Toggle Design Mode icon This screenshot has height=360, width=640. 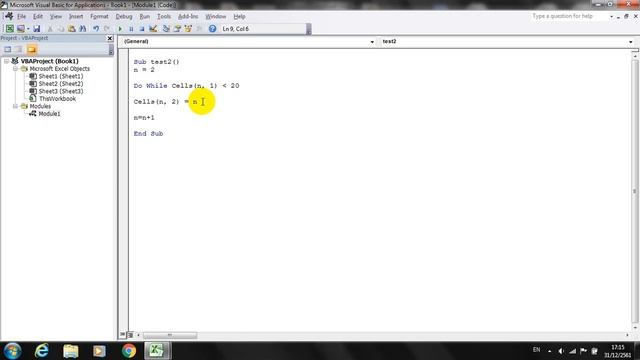tap(153, 29)
